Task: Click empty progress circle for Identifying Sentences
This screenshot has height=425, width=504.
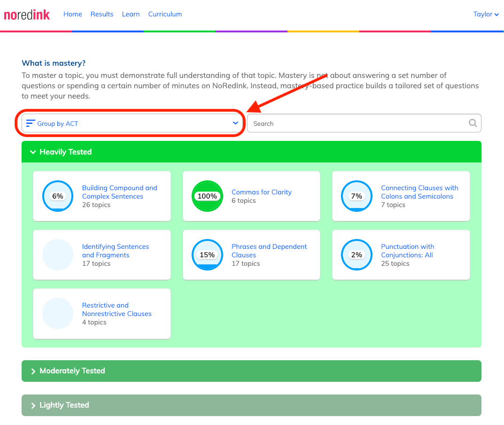Action: pyautogui.click(x=58, y=255)
